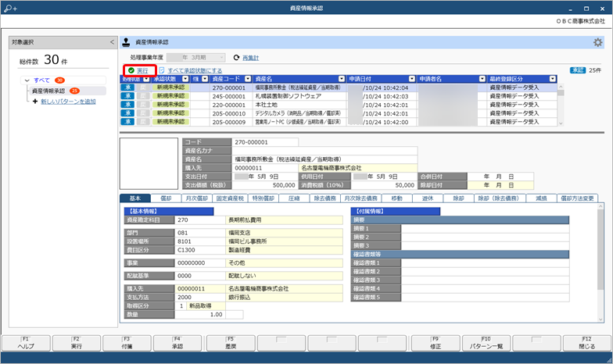The width and height of the screenshot is (613, 364).
Task: Click the F1 ヘルプ function button
Action: [27, 343]
